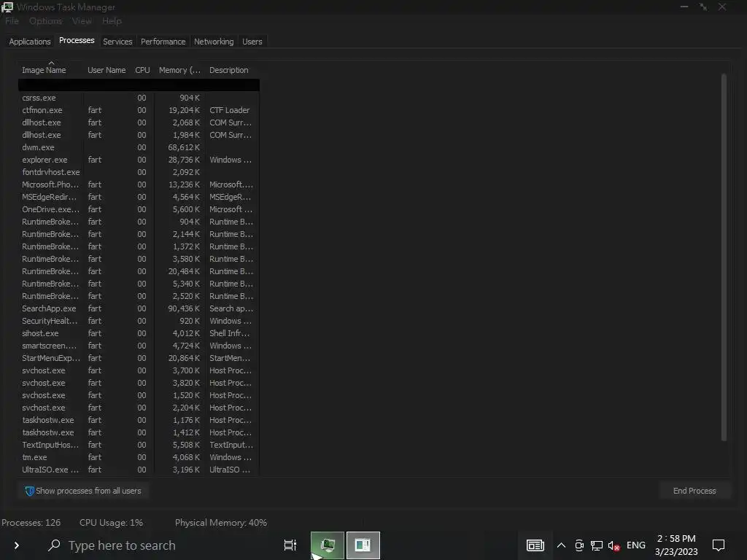Click the 90,436 K memory value
The height and width of the screenshot is (560, 747).
pyautogui.click(x=184, y=308)
